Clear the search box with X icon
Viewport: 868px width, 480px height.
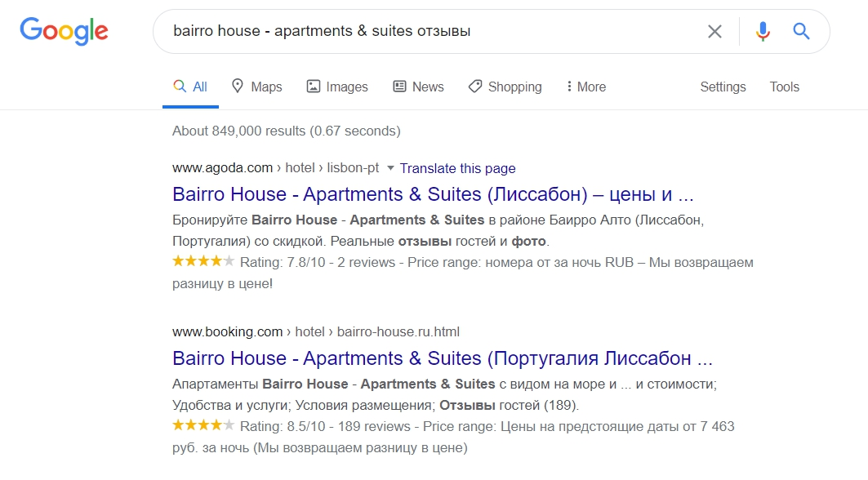714,32
